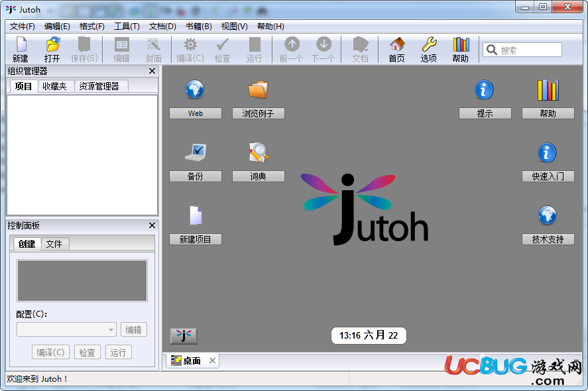Click the 运行 icon in the top toolbar
588x391 pixels.
(255, 44)
